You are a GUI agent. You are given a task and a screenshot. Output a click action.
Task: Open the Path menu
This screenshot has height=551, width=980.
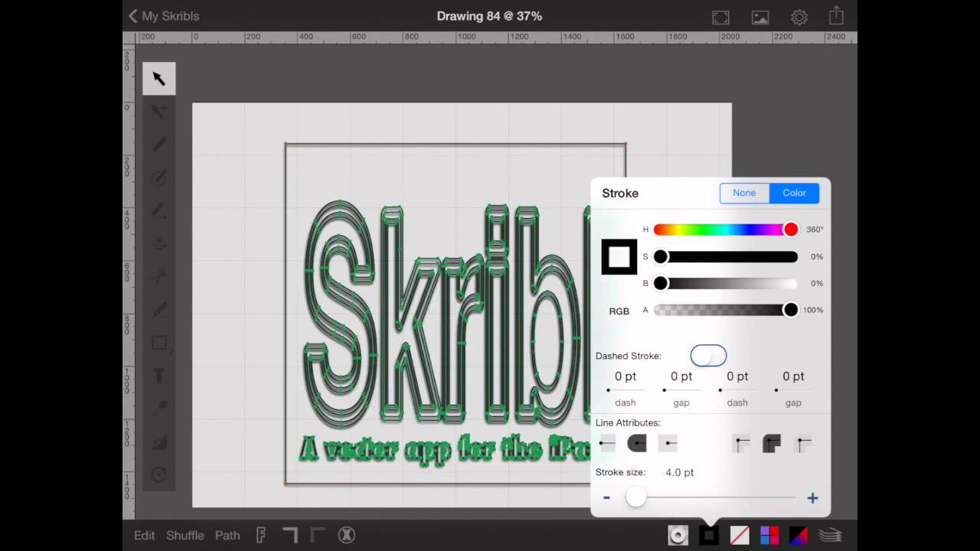click(x=227, y=535)
